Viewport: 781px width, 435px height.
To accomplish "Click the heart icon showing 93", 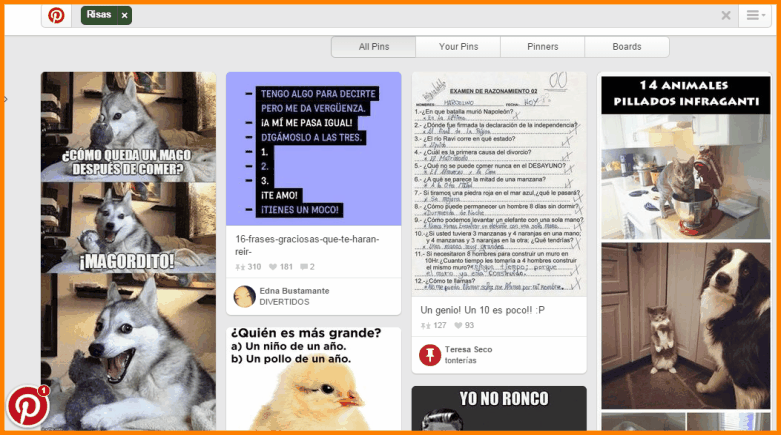I will [458, 325].
